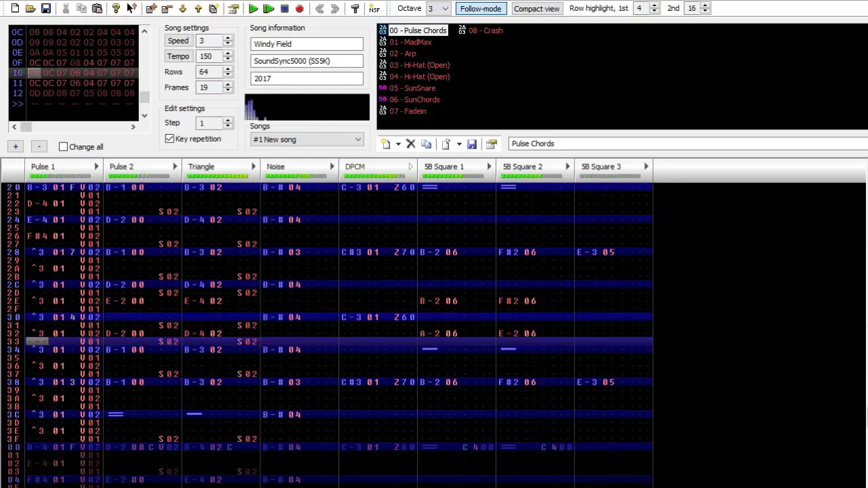The image size is (868, 488).
Task: Click the plus button below the frame editor
Action: (16, 146)
